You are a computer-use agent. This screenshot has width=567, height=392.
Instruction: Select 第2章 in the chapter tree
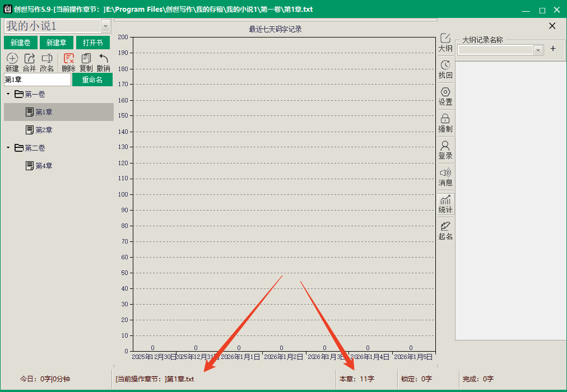(x=44, y=130)
